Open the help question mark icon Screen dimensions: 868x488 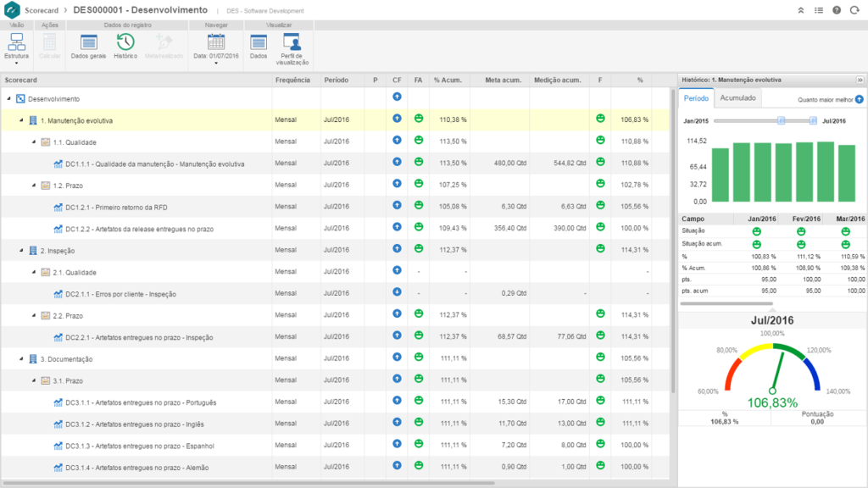(x=836, y=10)
